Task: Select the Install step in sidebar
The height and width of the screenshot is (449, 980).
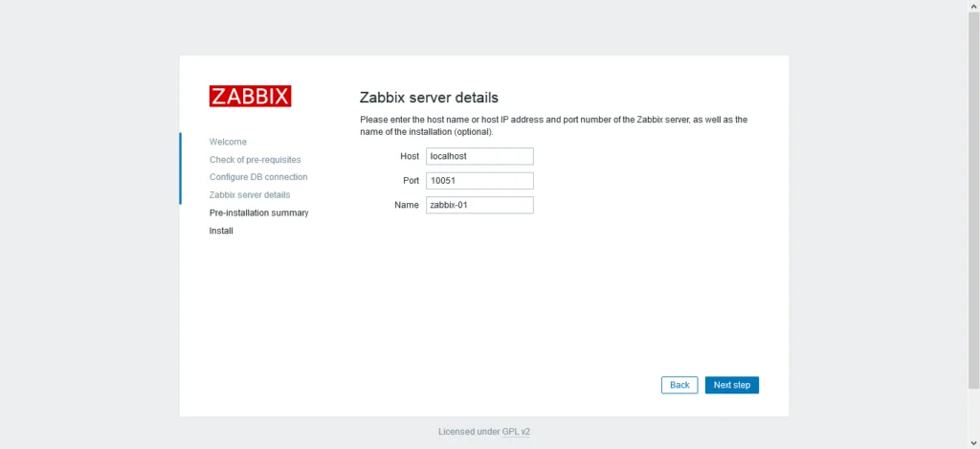Action: click(221, 231)
